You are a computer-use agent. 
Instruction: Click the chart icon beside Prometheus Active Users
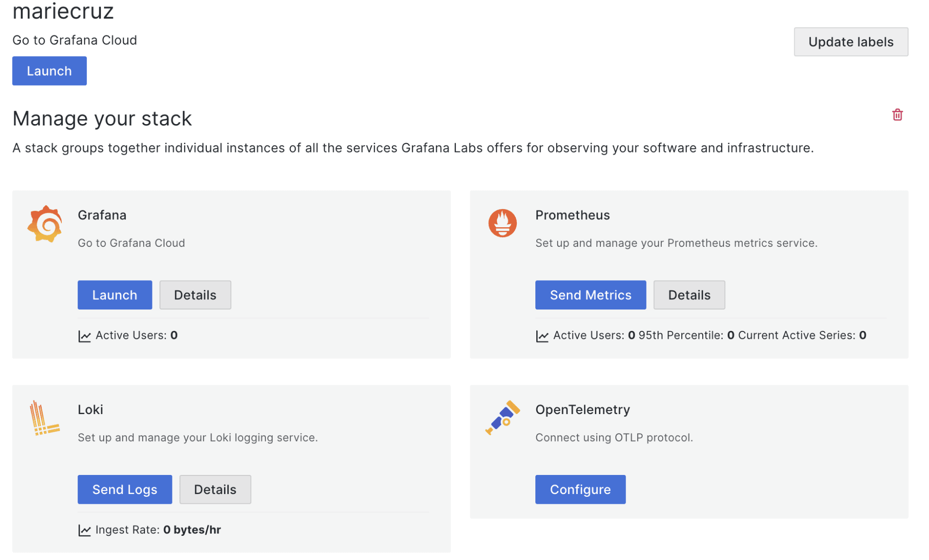point(542,335)
